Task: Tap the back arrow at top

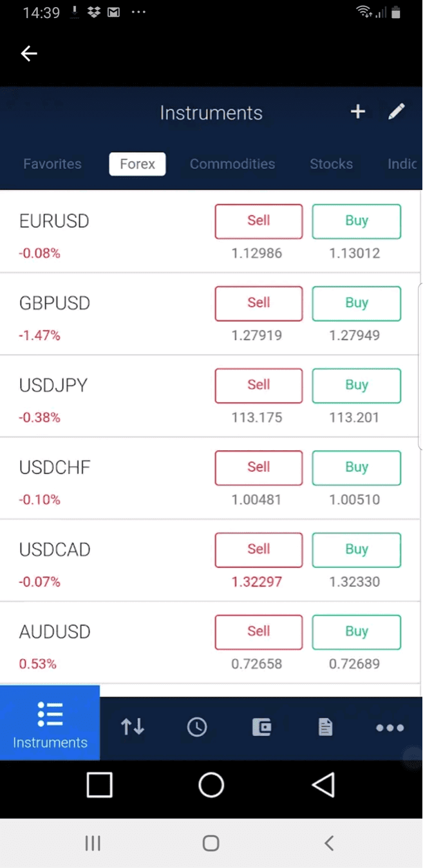Action: pyautogui.click(x=29, y=53)
